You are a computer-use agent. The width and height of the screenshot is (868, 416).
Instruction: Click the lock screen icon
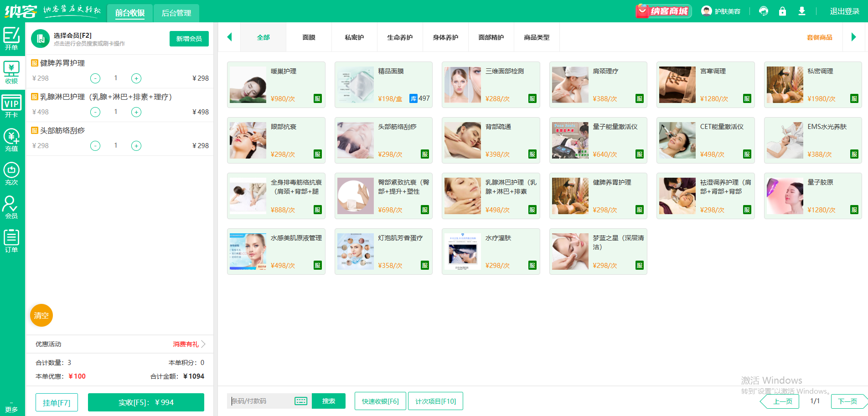pos(782,11)
